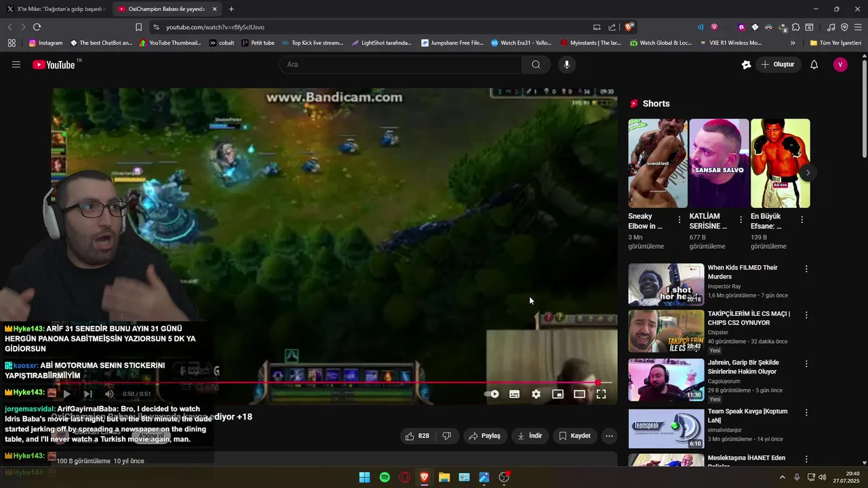Open Brave Shields lion icon
Screen dimensions: 868x488
(629, 27)
